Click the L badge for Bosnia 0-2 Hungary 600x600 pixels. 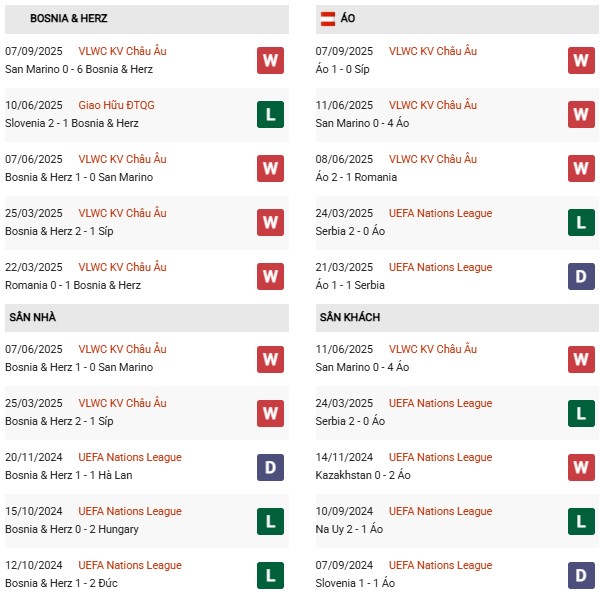[x=270, y=520]
